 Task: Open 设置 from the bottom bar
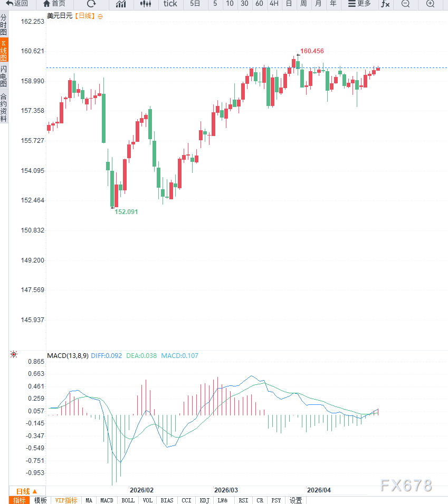pos(296,500)
